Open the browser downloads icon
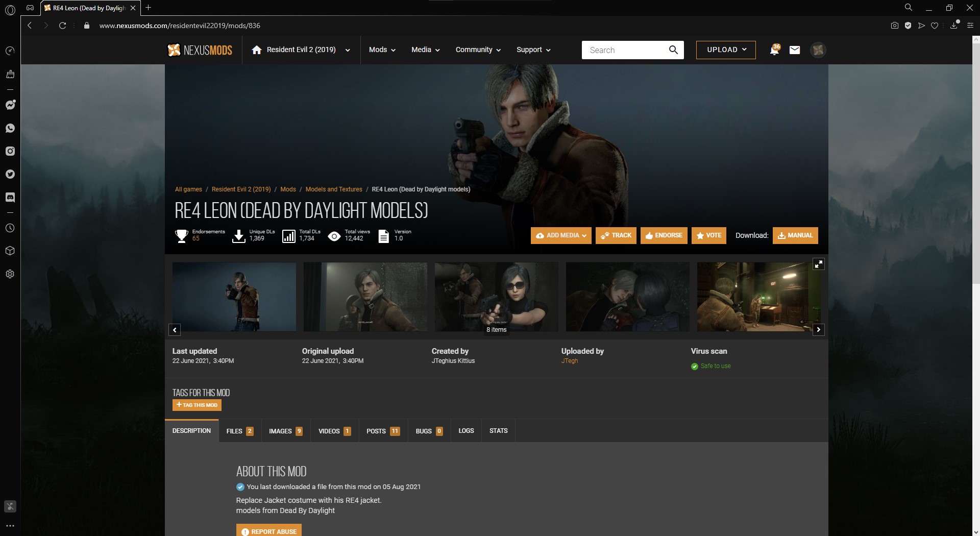 click(954, 25)
